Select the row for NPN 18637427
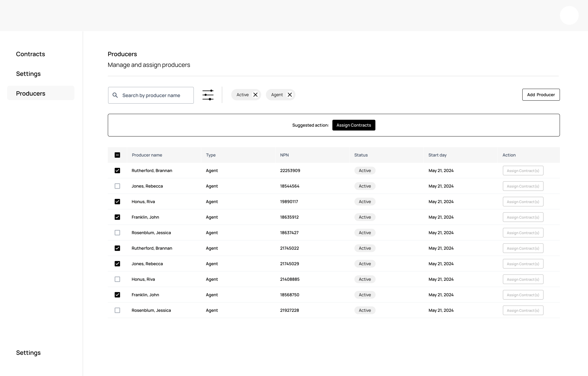The height and width of the screenshot is (376, 588). tap(117, 233)
